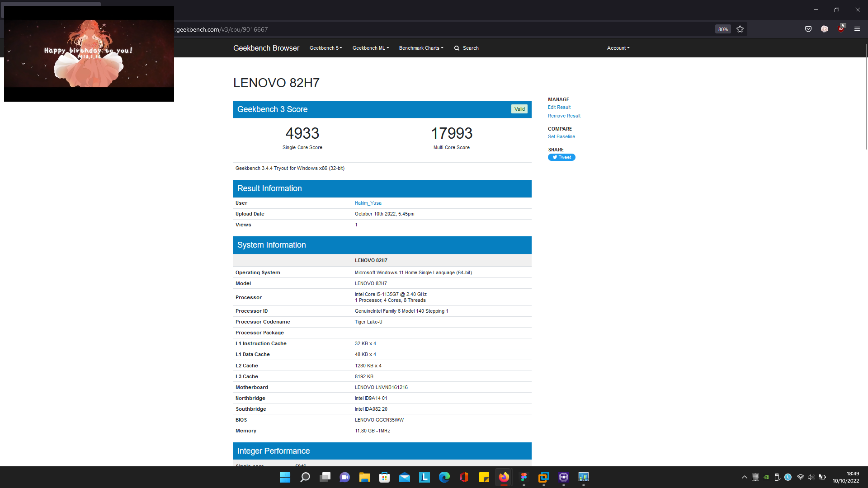Click the address bar URL

pyautogui.click(x=222, y=29)
